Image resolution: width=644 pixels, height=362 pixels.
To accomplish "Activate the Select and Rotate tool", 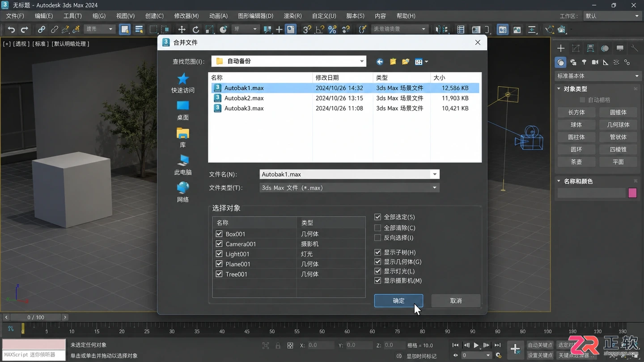I will pyautogui.click(x=195, y=29).
